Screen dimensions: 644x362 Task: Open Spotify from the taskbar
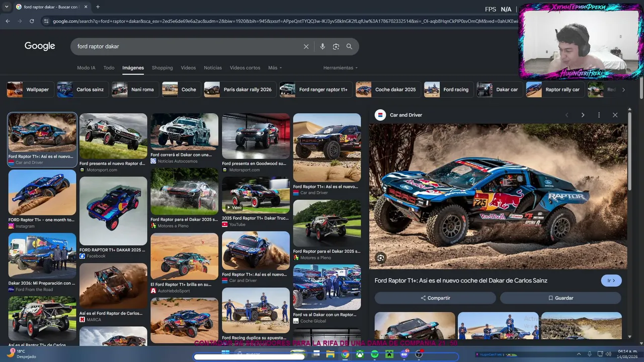coord(374,354)
